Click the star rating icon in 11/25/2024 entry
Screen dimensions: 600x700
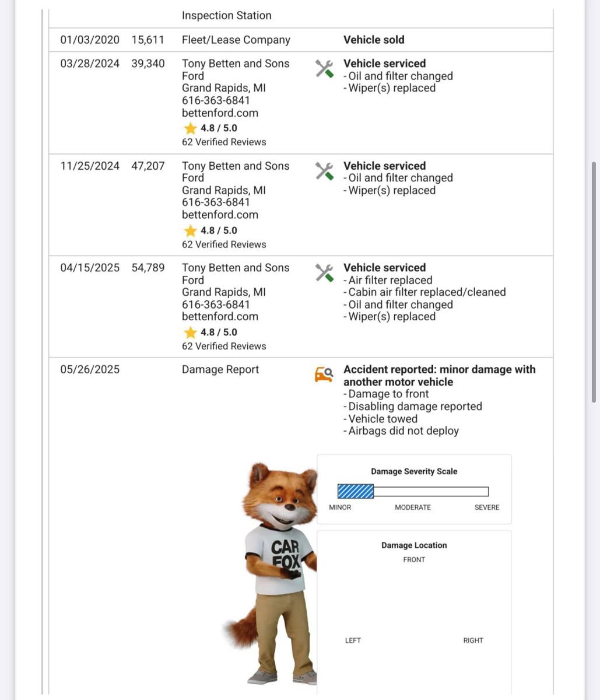(190, 230)
